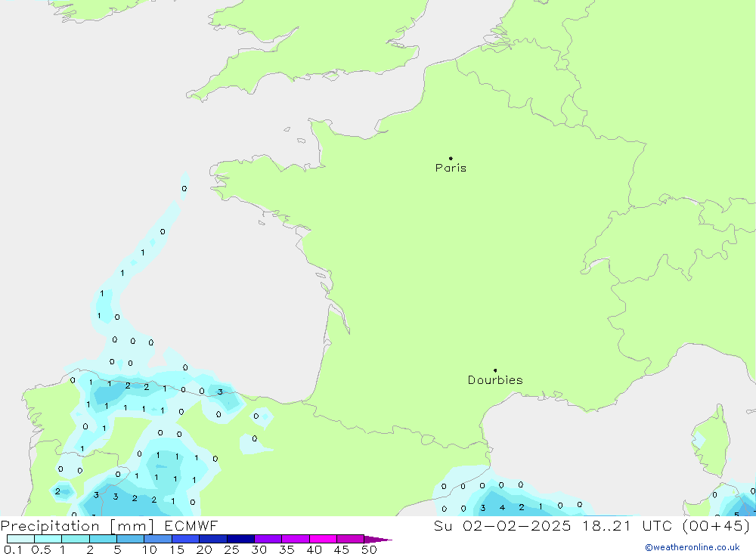Click the legend label '10'
Screen dimensions: 756x554
point(150,549)
